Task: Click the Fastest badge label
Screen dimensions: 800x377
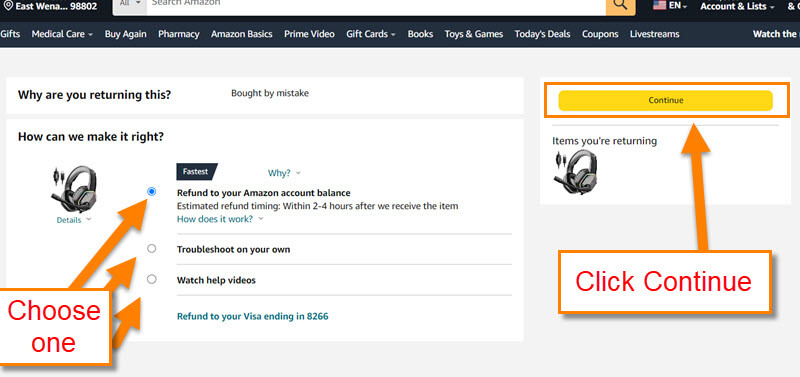Action: (x=196, y=172)
